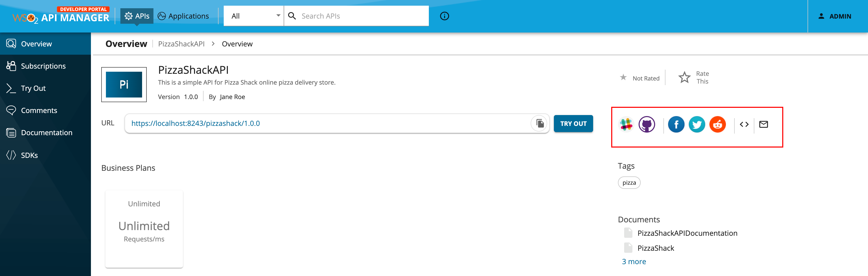868x276 pixels.
Task: Open the info tooltip in the header
Action: click(x=444, y=16)
